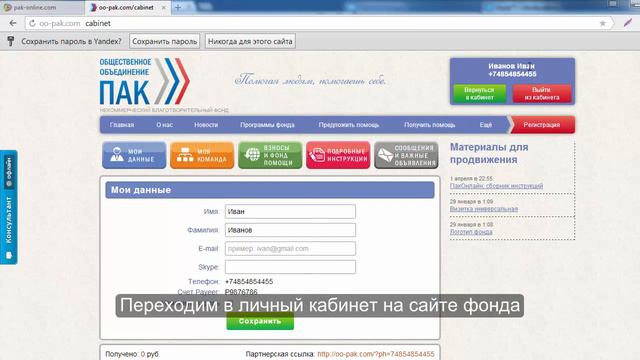Click the Регистрация red button
The width and height of the screenshot is (640, 360).
click(542, 125)
